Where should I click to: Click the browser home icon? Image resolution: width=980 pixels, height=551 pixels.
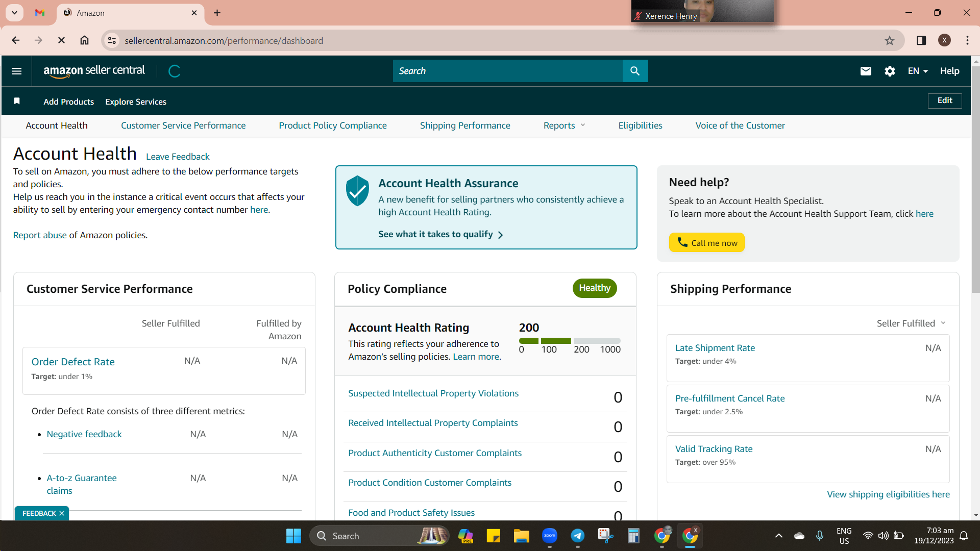pyautogui.click(x=85, y=40)
